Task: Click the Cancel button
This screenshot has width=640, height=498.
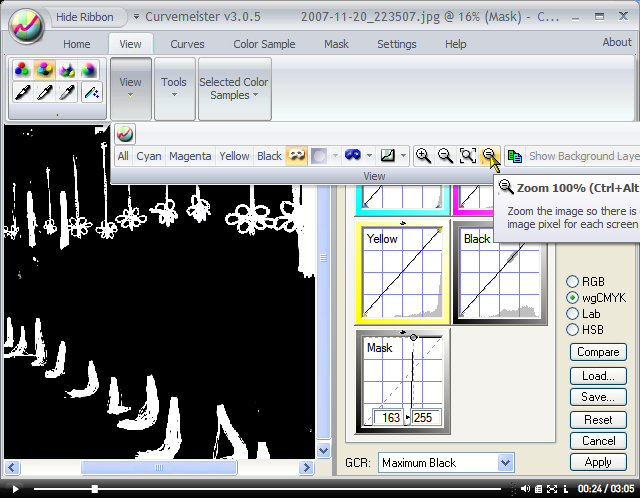Action: (598, 441)
